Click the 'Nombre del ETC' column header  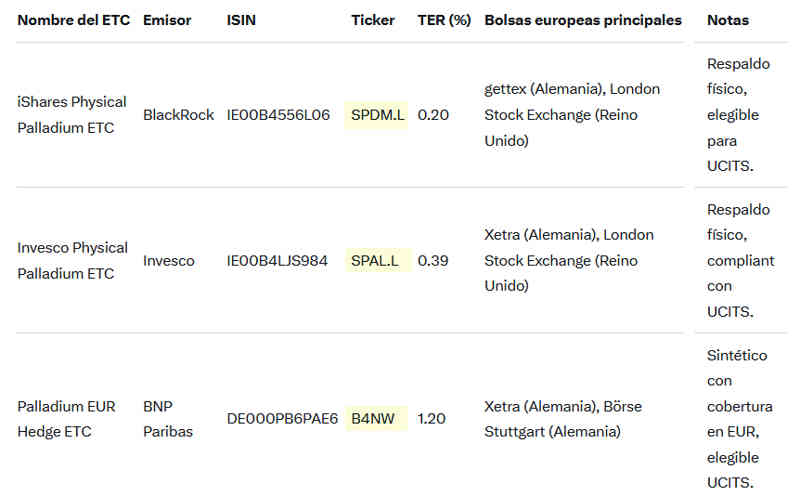point(73,20)
